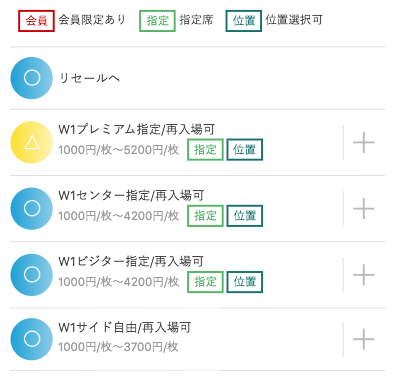Click the 指定 badge in W1ビジター指定 row
The image size is (394, 378).
point(205,282)
